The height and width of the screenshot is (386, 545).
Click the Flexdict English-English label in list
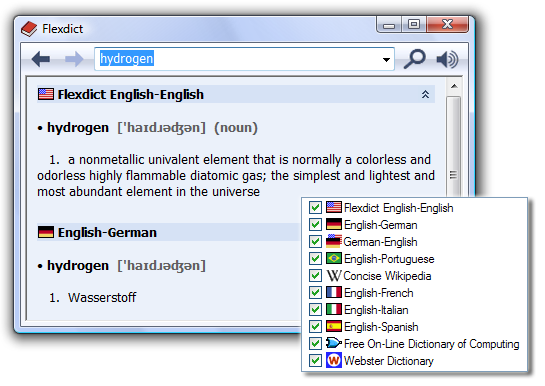[x=399, y=208]
